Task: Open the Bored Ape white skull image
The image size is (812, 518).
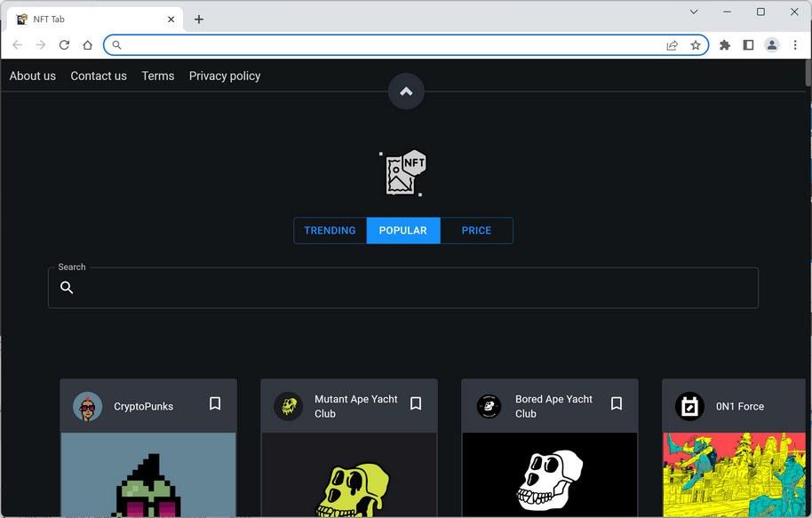Action: 550,475
